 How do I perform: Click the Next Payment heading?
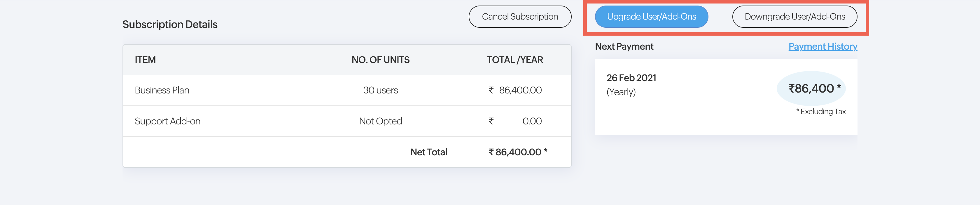(x=624, y=46)
